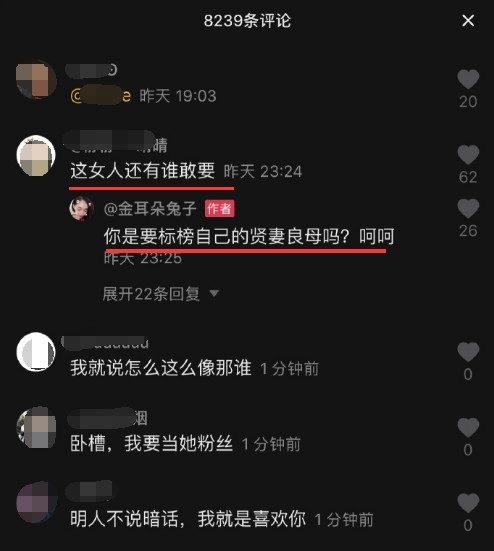Tap the heart on 我就说怎么这么像那谁 comment
The height and width of the screenshot is (551, 494).
point(468,352)
